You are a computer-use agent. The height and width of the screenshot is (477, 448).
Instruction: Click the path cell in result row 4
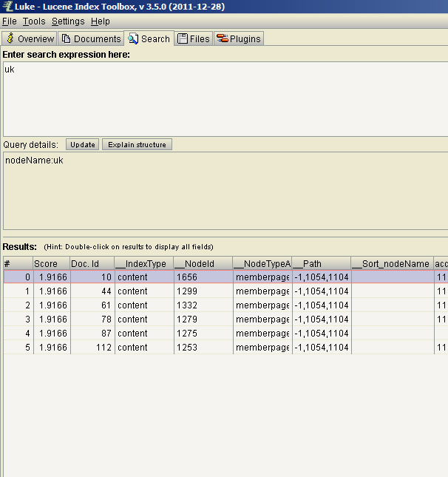click(322, 333)
